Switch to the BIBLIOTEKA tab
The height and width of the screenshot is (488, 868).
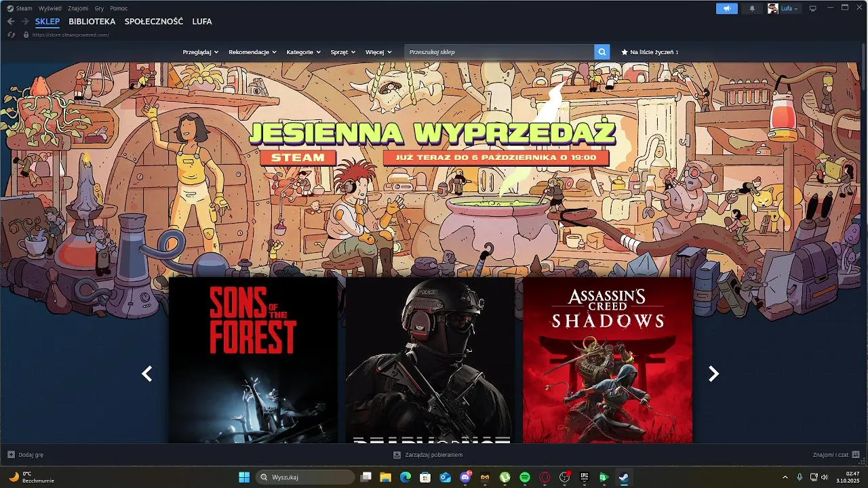92,22
